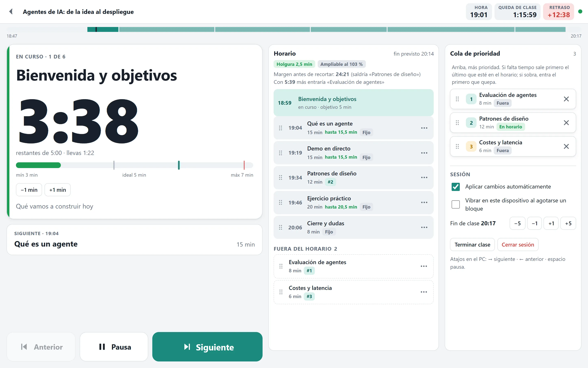Click the Queda de clase 1:15:59 counter

click(517, 12)
